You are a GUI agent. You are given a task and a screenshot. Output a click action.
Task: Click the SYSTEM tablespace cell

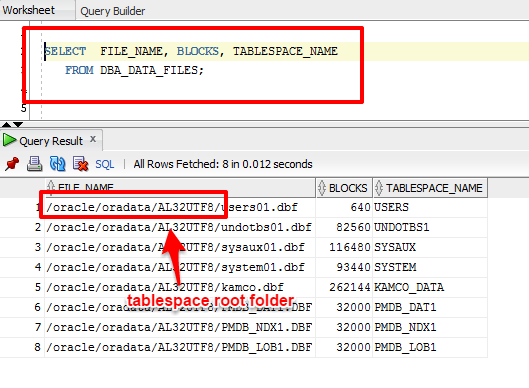point(430,267)
